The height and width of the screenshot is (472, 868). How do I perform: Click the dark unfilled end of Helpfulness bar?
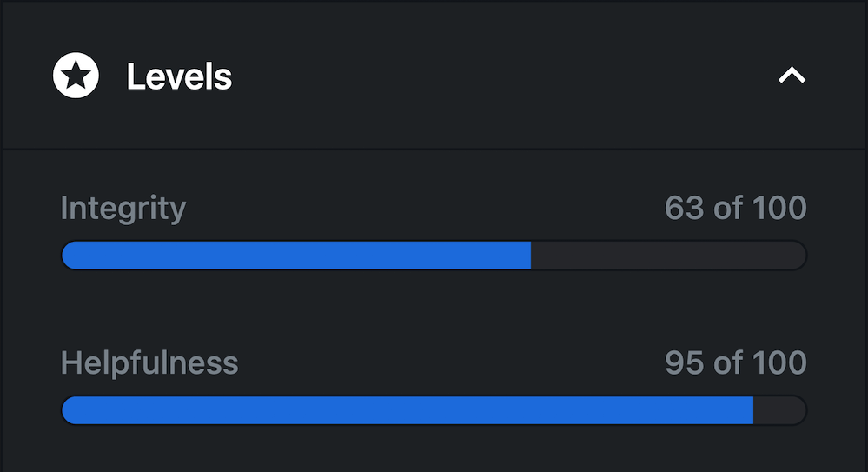click(x=779, y=410)
